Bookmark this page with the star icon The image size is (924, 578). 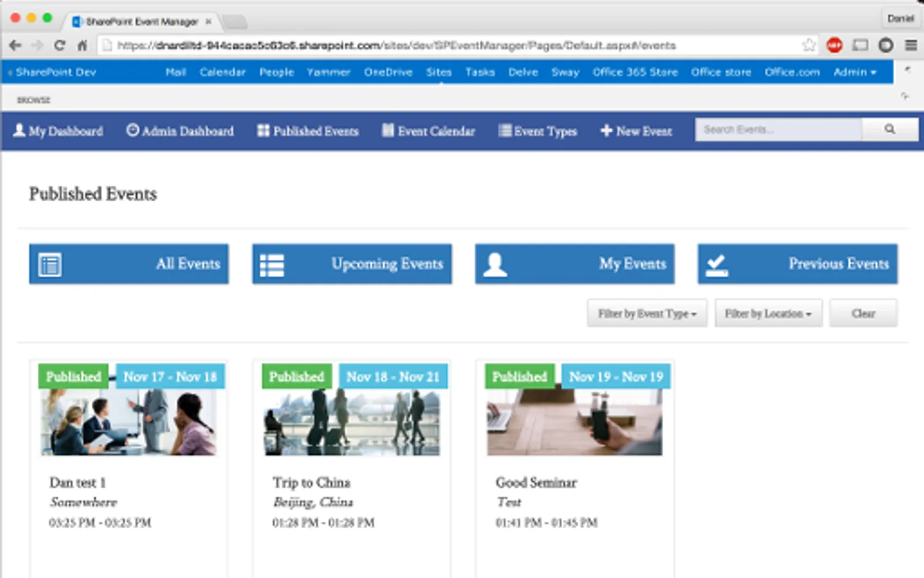coord(809,45)
